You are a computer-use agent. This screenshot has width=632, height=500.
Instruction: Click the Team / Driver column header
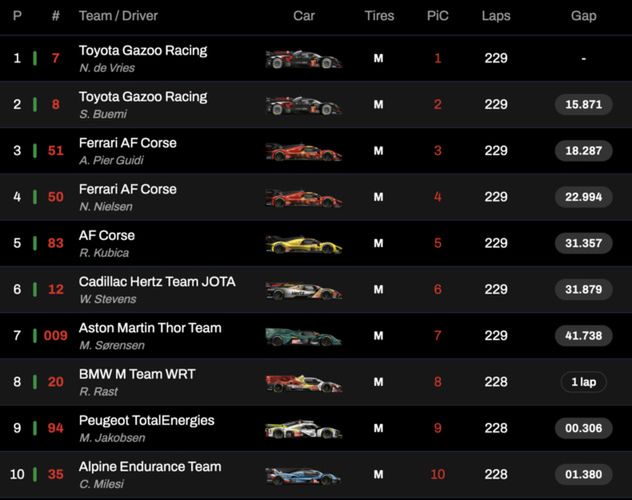pyautogui.click(x=118, y=16)
